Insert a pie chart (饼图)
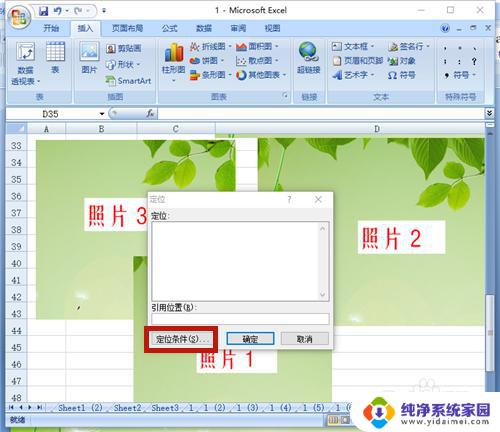Image resolution: width=500 pixels, height=432 pixels. [207, 61]
